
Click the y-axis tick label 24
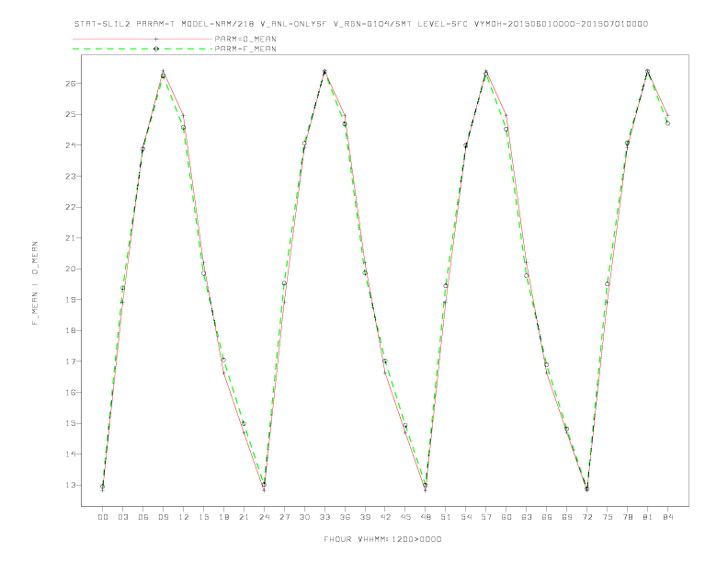(71, 145)
